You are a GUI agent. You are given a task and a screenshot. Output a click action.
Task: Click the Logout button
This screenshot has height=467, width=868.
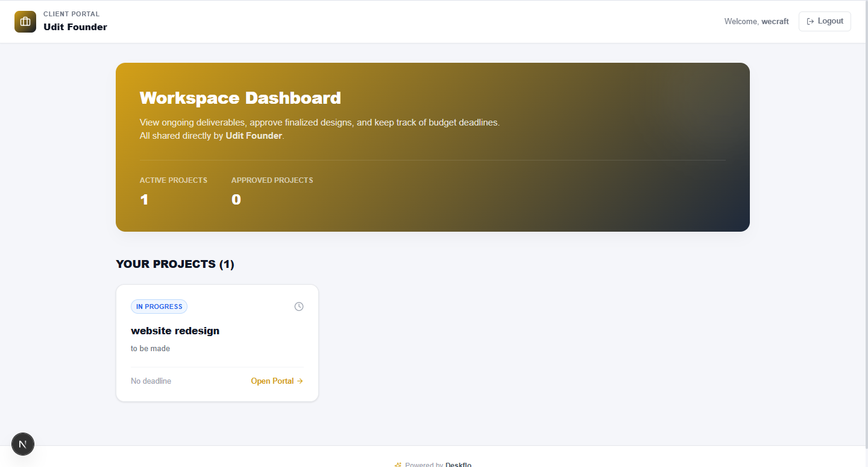pos(825,21)
